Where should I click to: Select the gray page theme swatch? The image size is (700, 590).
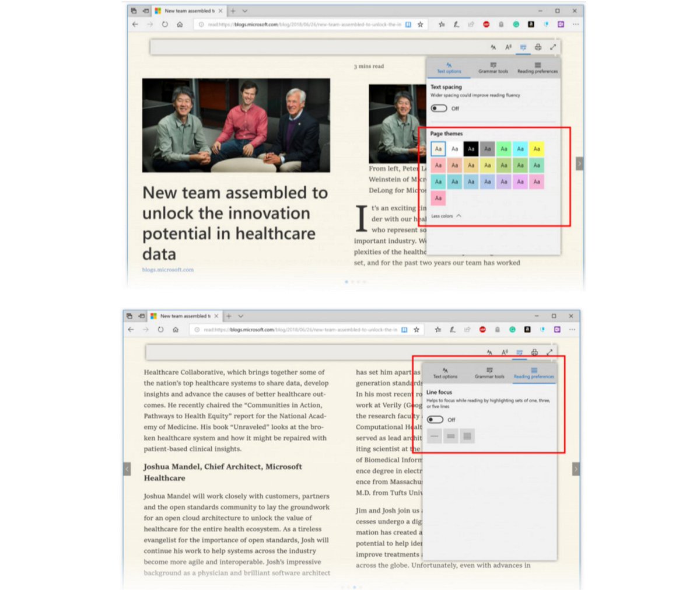point(487,149)
